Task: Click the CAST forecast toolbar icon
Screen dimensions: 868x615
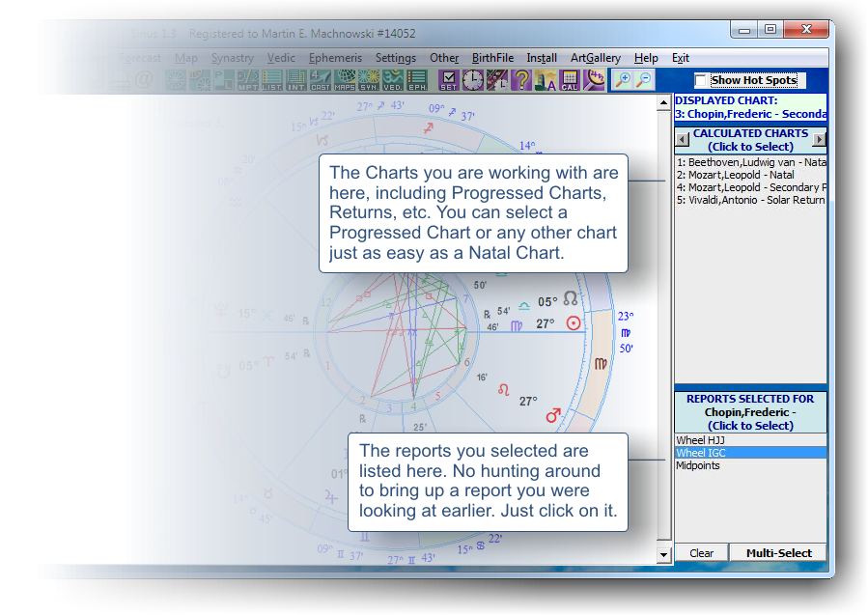Action: [x=320, y=80]
